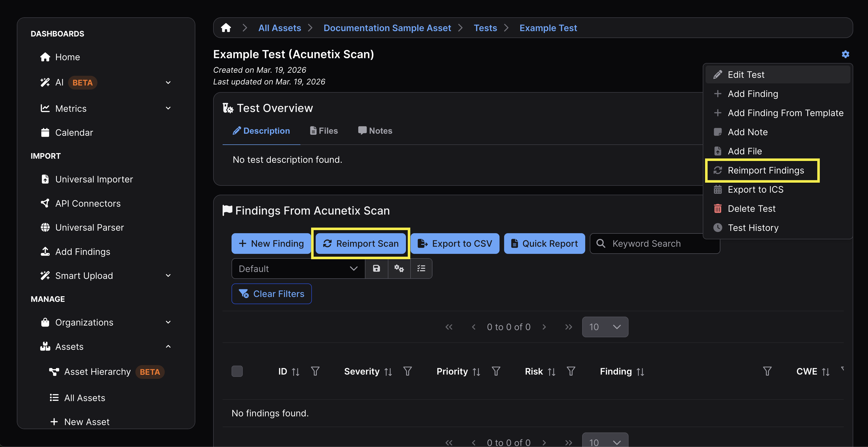Click the save filter icon
The width and height of the screenshot is (868, 447).
[x=376, y=268]
